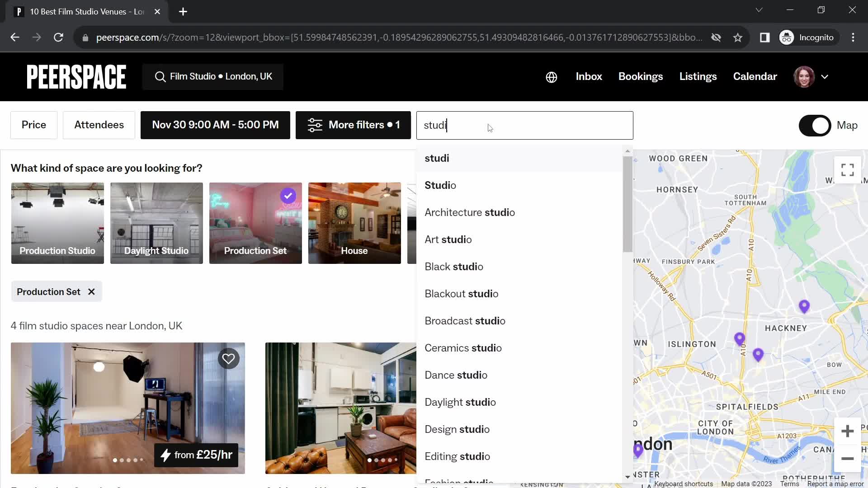This screenshot has width=868, height=488.
Task: Click the map pin south of Islington
Action: click(758, 355)
